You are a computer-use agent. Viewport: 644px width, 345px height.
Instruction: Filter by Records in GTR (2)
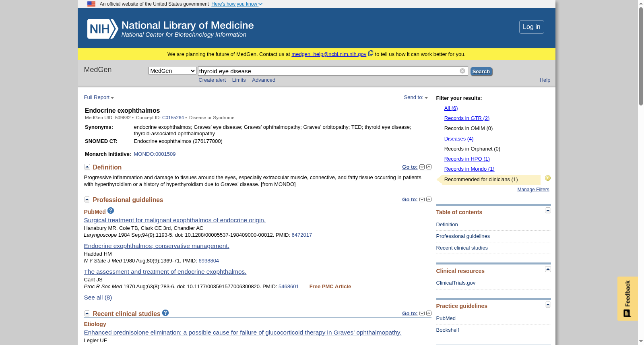[466, 118]
